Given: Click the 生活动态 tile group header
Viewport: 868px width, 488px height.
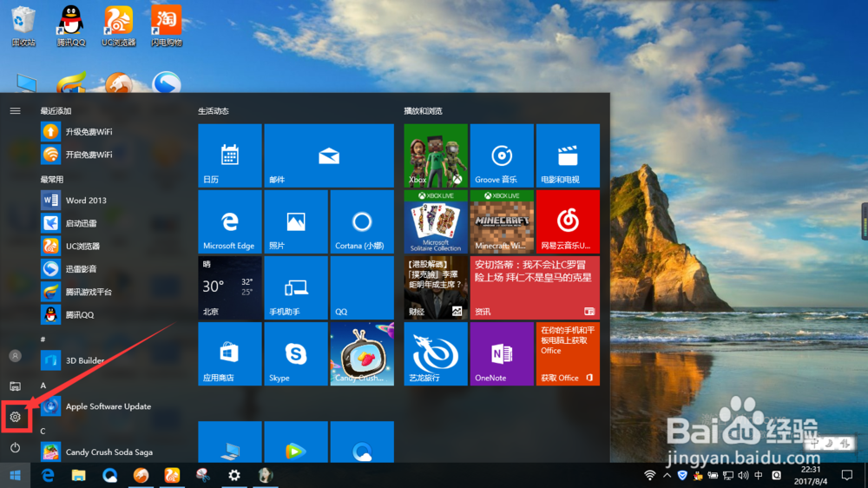Looking at the screenshot, I should coord(214,111).
